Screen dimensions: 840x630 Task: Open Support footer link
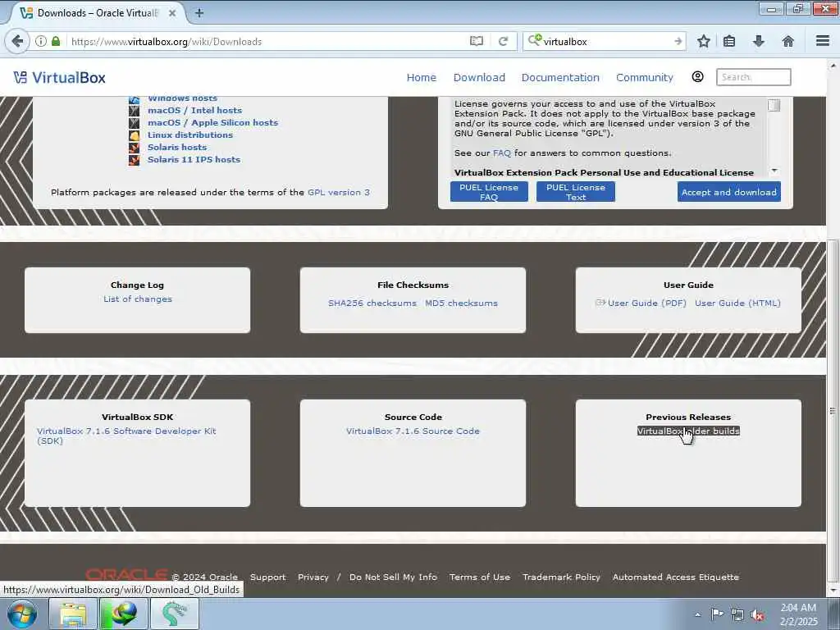tap(268, 577)
